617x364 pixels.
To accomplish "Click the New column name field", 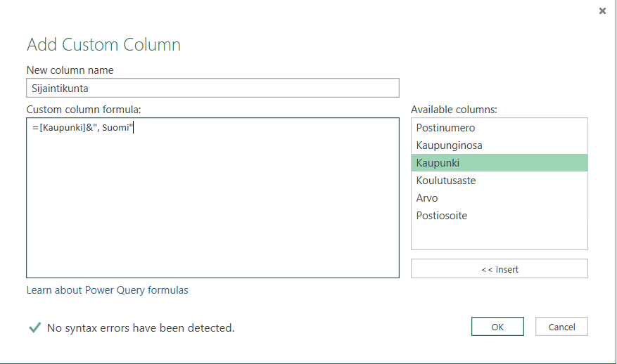I will [212, 88].
